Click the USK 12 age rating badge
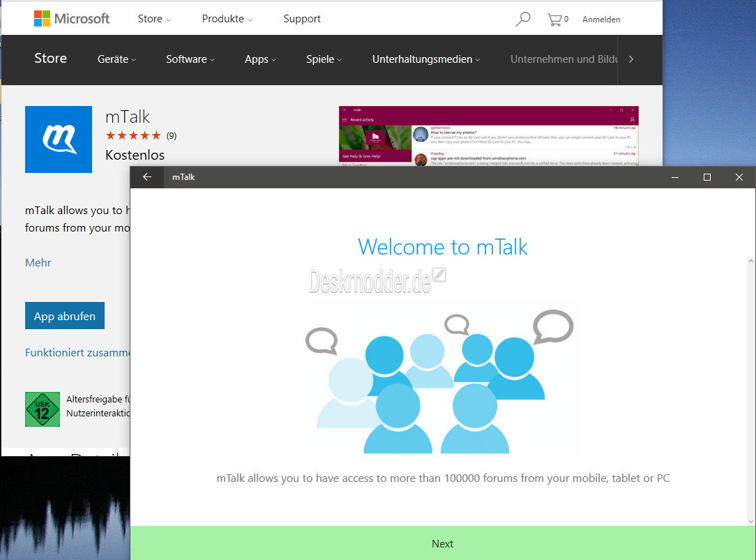Image resolution: width=756 pixels, height=560 pixels. (x=43, y=409)
